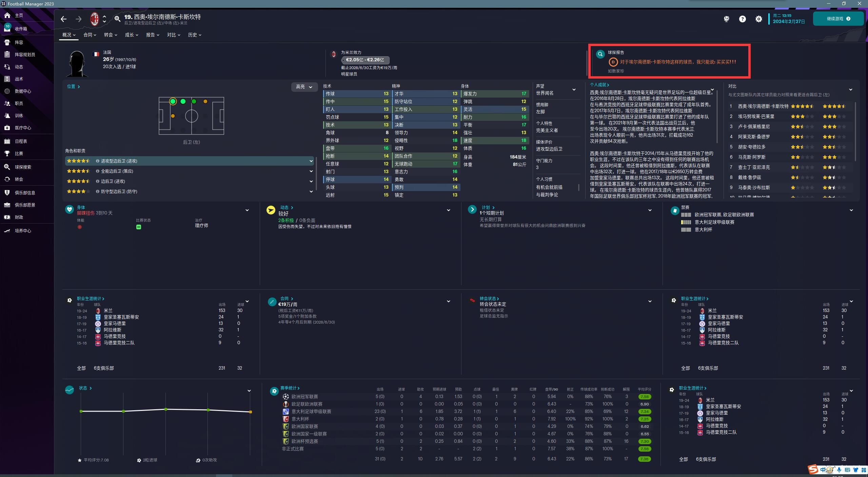Open the 个人成就 link

(x=599, y=85)
